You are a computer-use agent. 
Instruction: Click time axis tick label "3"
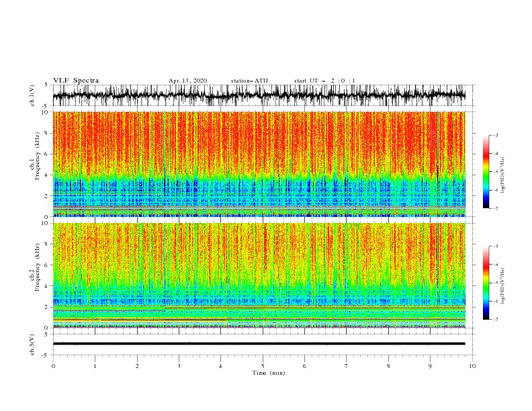[179, 366]
